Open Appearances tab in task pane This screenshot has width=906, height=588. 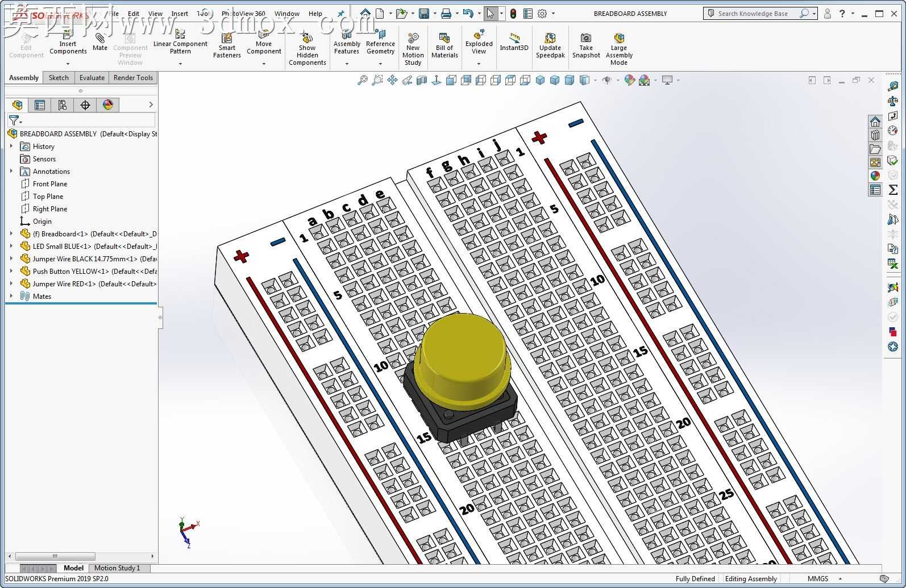click(x=875, y=176)
